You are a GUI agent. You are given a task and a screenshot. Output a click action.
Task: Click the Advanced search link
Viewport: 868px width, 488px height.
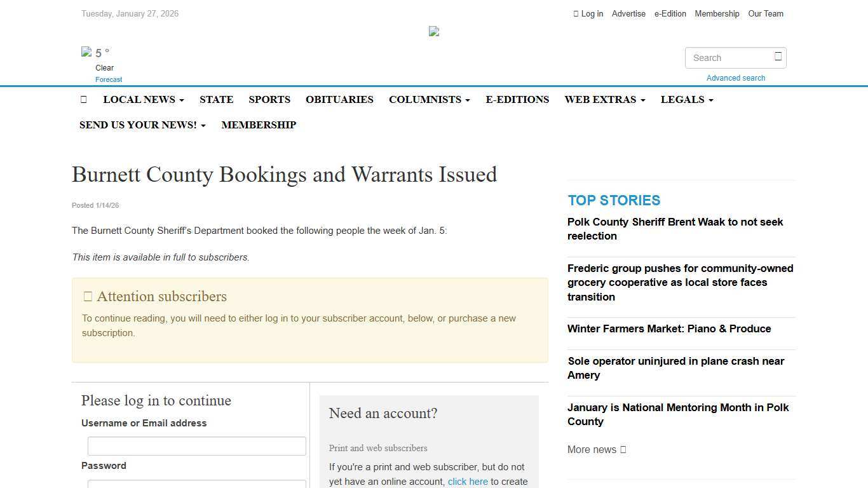735,78
